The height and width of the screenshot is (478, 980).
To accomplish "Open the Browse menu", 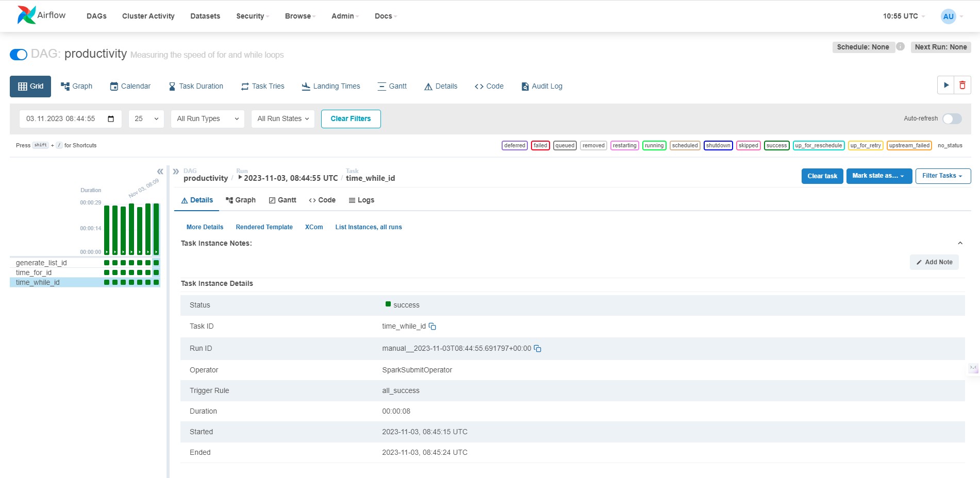I will 300,16.
